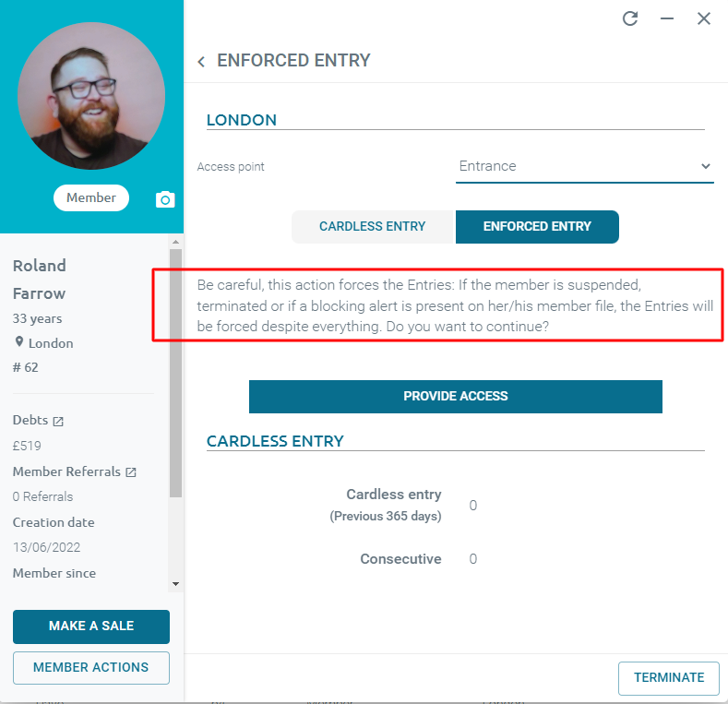The width and height of the screenshot is (728, 704).
Task: Click the Terminate button
Action: pos(669,678)
